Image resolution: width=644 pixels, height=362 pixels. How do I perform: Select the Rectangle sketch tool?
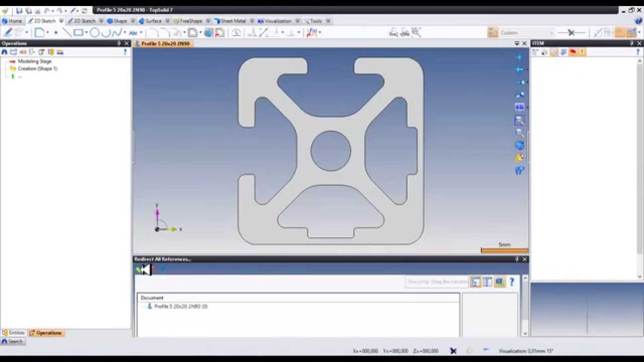pos(78,33)
